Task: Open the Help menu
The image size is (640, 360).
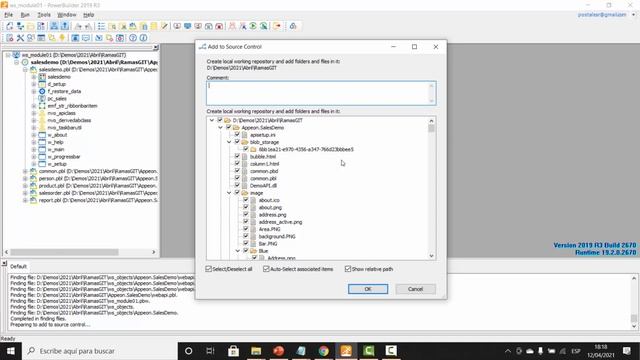Action: tap(89, 15)
